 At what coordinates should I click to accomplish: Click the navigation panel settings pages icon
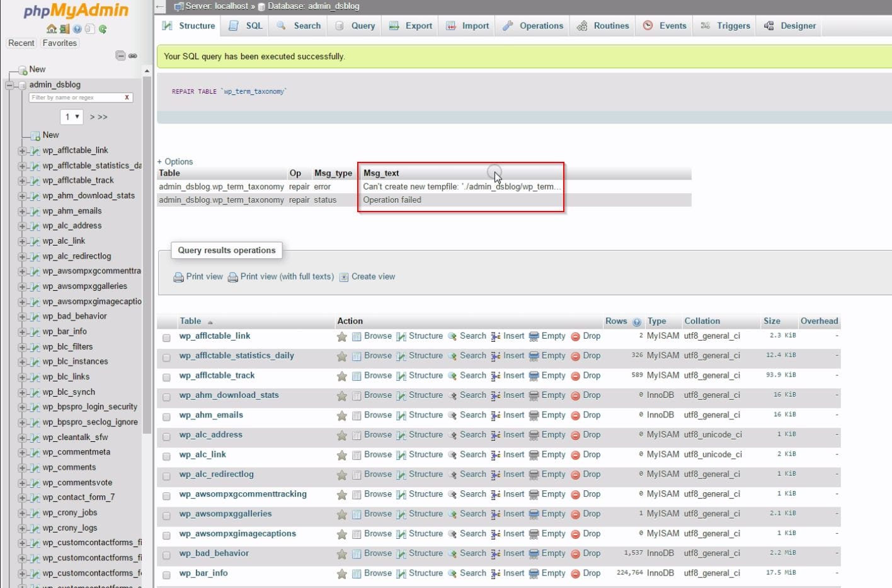89,29
